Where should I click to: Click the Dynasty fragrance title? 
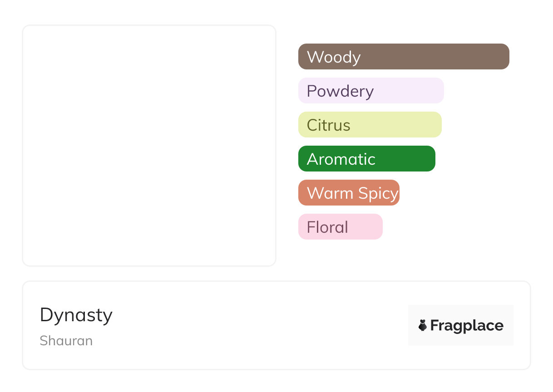tap(76, 315)
